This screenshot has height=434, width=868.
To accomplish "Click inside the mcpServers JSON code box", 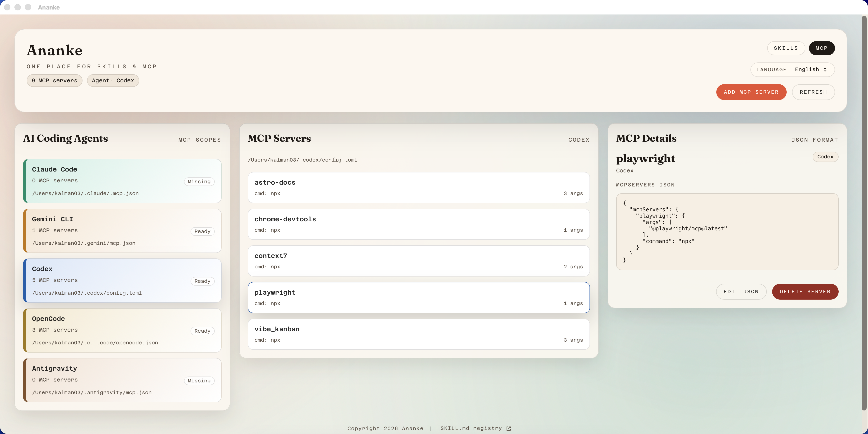I will 727,231.
